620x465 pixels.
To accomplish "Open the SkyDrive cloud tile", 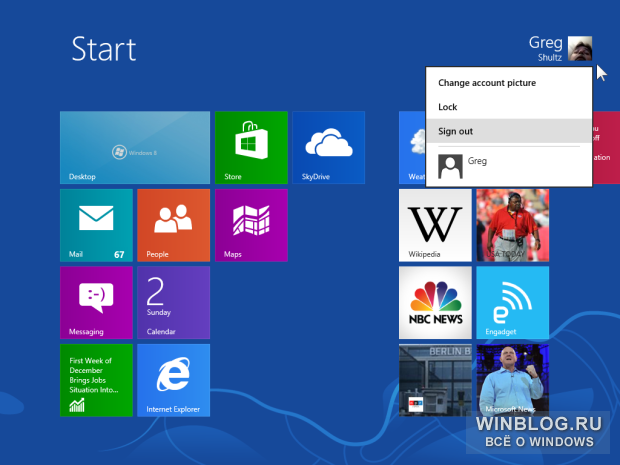I will tap(329, 147).
